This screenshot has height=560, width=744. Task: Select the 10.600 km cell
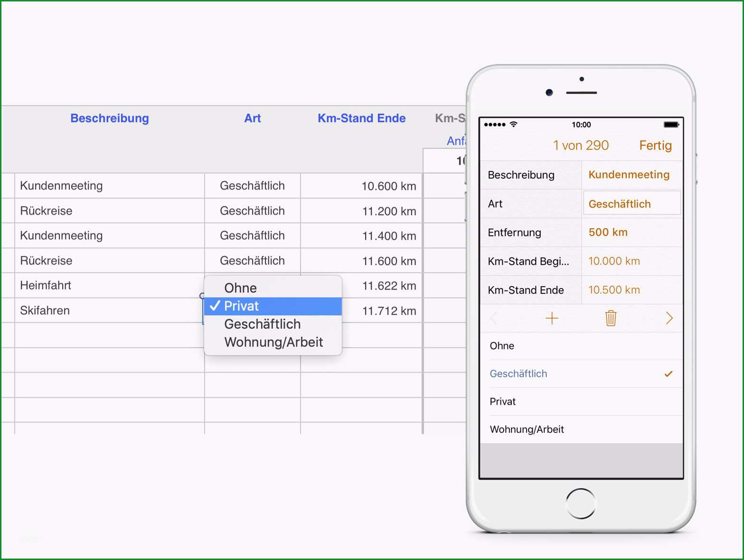pos(361,186)
